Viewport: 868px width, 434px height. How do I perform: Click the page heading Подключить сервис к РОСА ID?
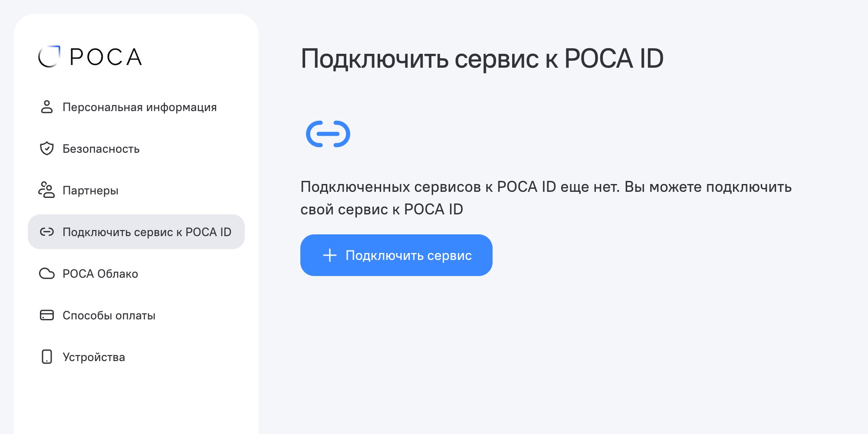(482, 59)
